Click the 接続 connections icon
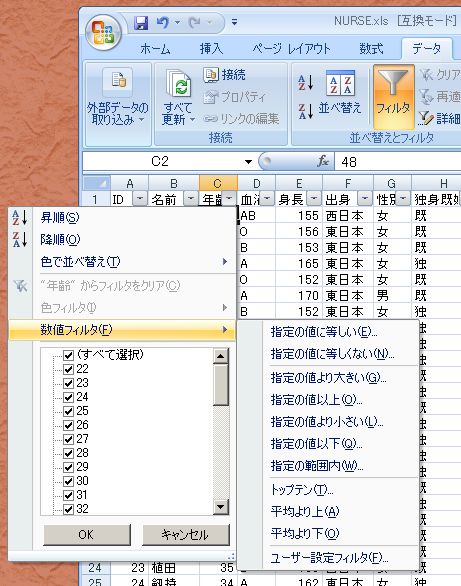Viewport: 461px width, 586px height. [211, 75]
